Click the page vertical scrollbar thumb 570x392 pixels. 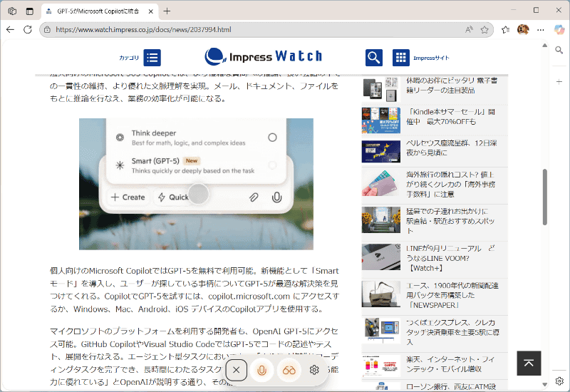point(544,197)
